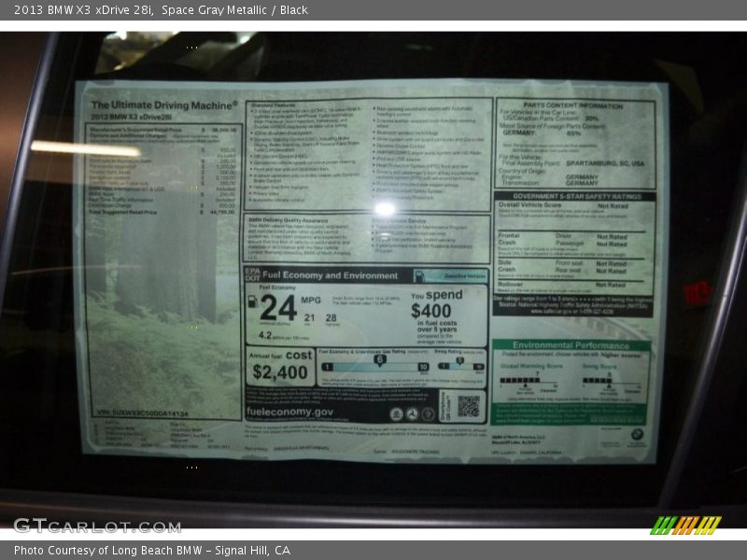Click the '$400' fuel cost spend figure
The width and height of the screenshot is (747, 560).
(431, 311)
